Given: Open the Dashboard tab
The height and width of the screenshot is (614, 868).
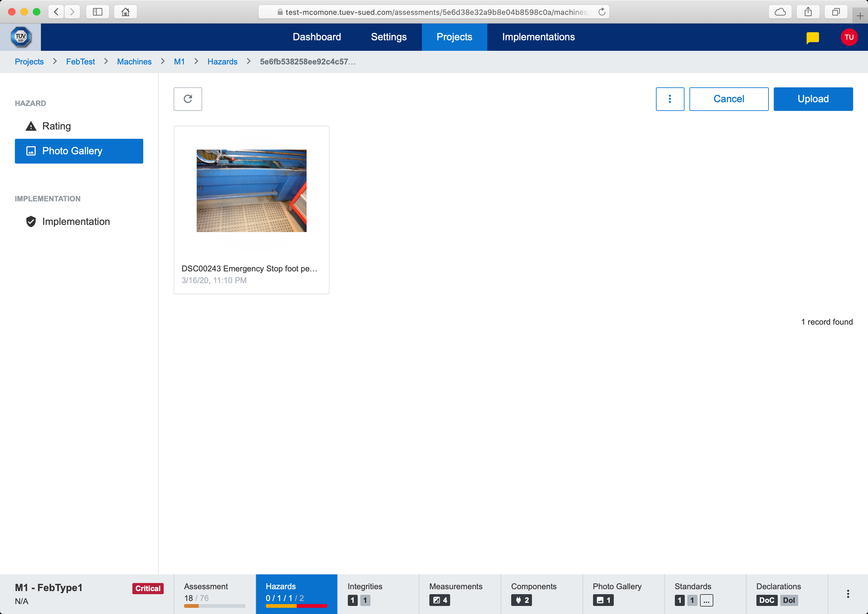Looking at the screenshot, I should (x=317, y=37).
